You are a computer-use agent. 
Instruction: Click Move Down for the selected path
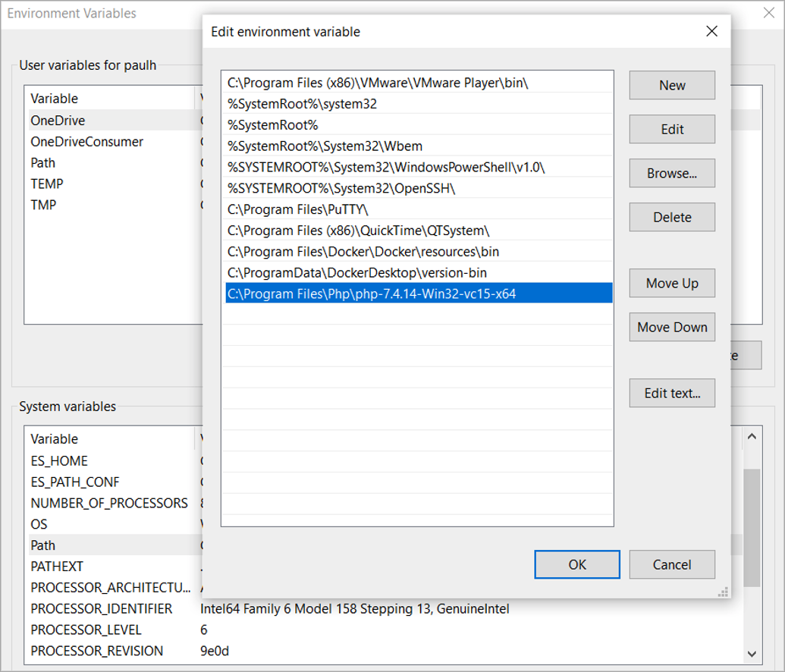click(x=670, y=327)
